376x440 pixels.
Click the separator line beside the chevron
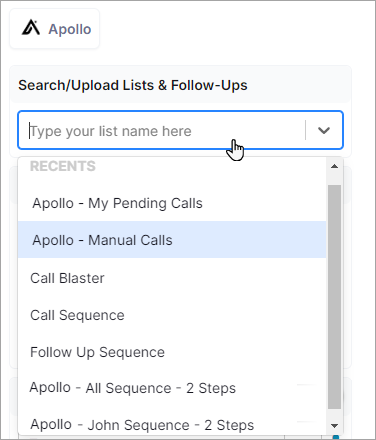305,130
